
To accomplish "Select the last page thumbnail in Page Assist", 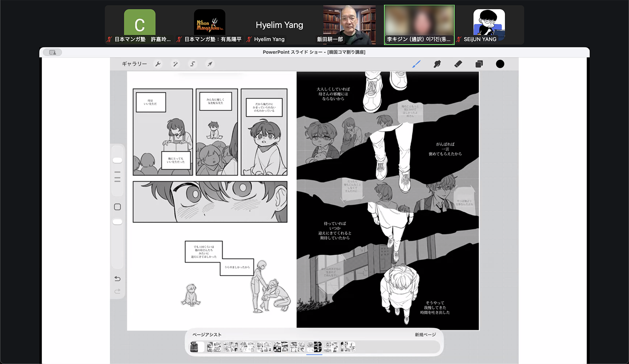I will pos(348,347).
